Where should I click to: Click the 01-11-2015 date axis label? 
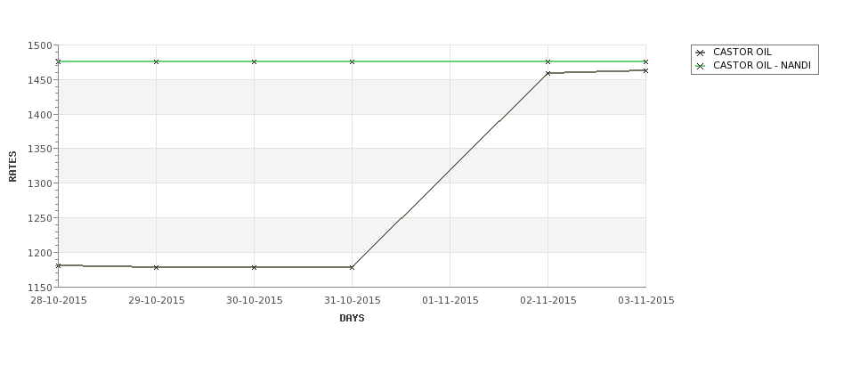point(450,301)
